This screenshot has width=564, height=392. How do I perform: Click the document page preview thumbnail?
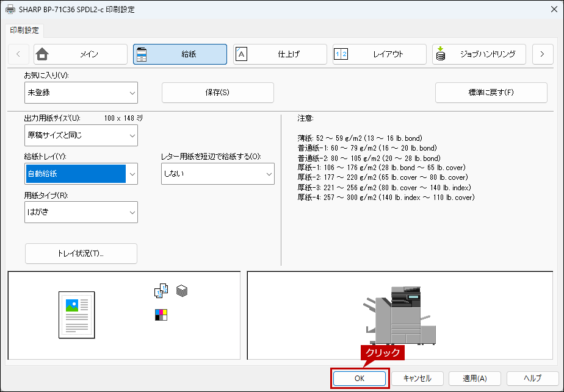pyautogui.click(x=77, y=315)
